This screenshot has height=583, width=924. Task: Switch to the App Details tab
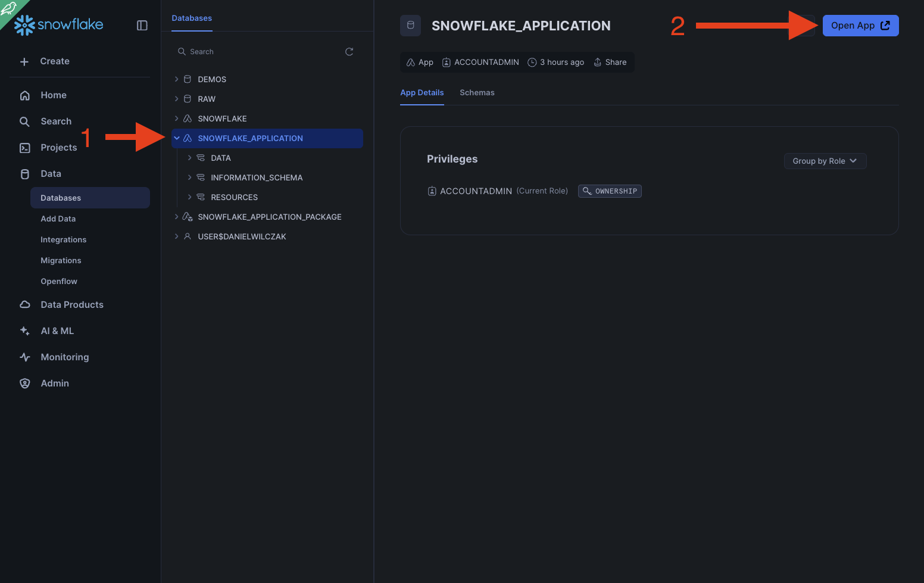422,93
